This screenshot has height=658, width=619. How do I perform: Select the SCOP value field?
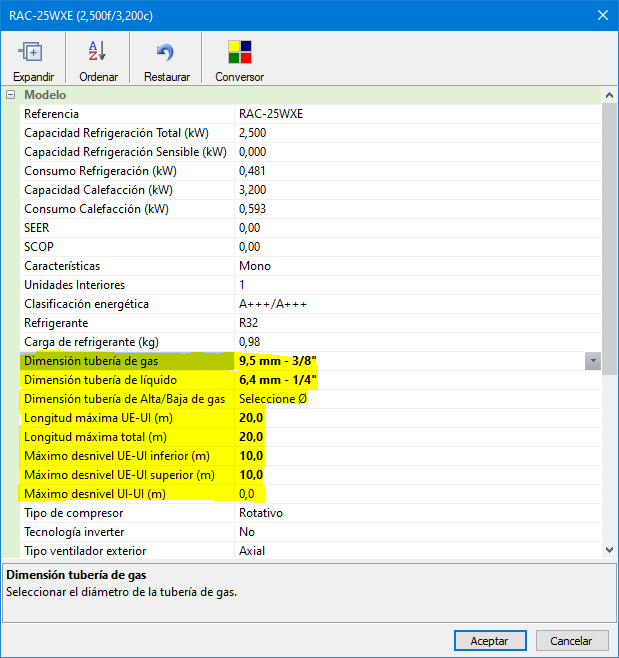(418, 247)
